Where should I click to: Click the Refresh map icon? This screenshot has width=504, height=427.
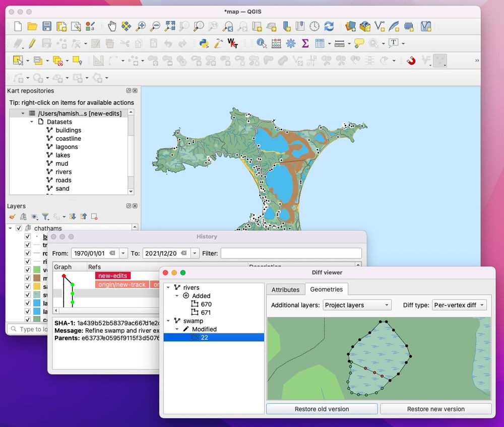point(329,26)
